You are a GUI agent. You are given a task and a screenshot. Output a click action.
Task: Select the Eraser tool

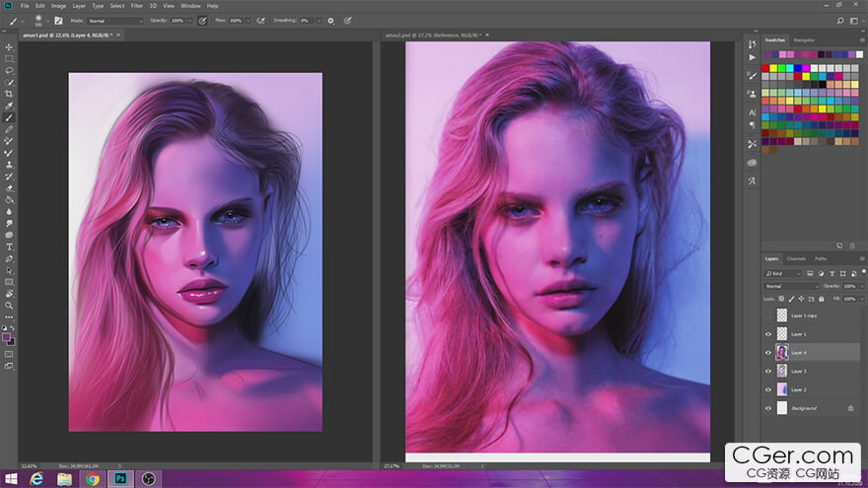click(x=9, y=188)
